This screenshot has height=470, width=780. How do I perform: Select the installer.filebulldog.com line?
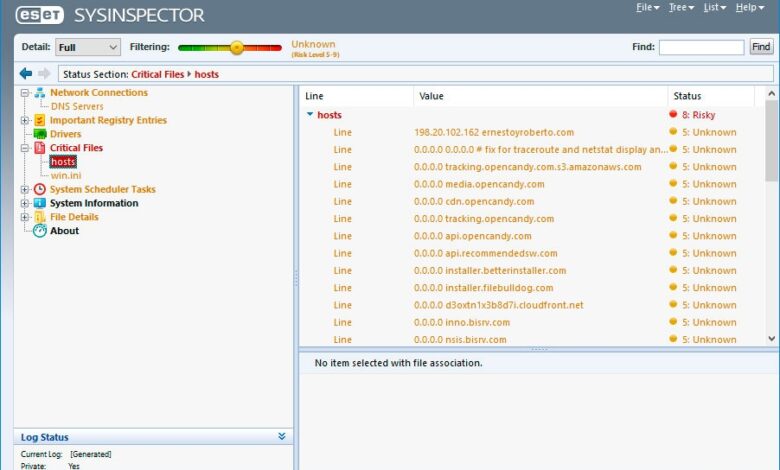pos(532,287)
